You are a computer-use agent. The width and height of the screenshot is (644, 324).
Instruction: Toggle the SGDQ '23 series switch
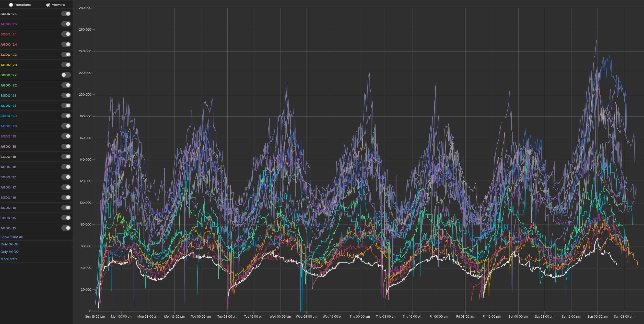pyautogui.click(x=66, y=55)
